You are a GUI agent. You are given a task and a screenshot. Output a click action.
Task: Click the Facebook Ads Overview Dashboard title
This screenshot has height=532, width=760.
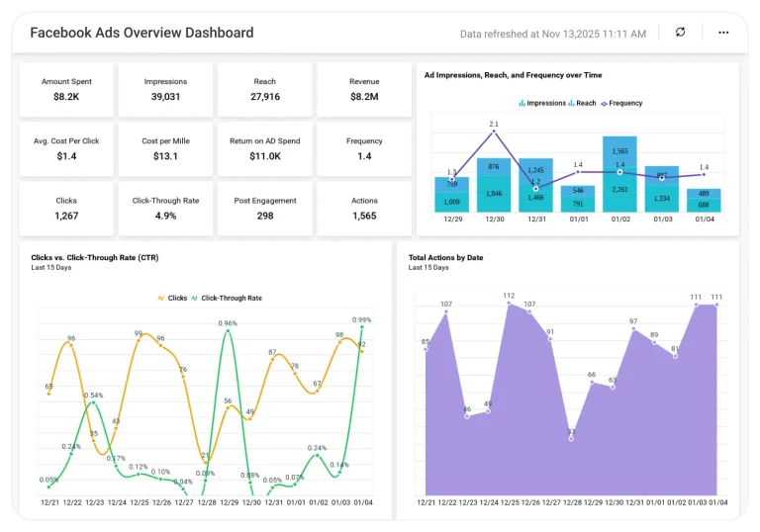142,33
